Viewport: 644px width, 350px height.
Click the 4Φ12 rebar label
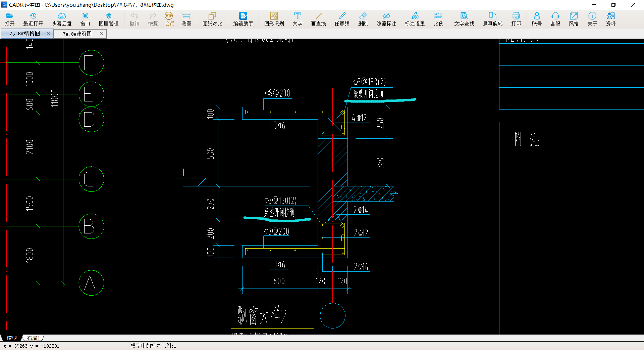pyautogui.click(x=359, y=118)
